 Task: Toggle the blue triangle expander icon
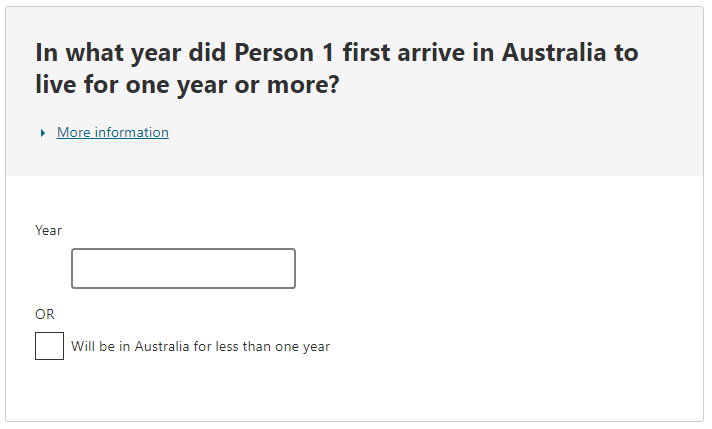click(43, 133)
